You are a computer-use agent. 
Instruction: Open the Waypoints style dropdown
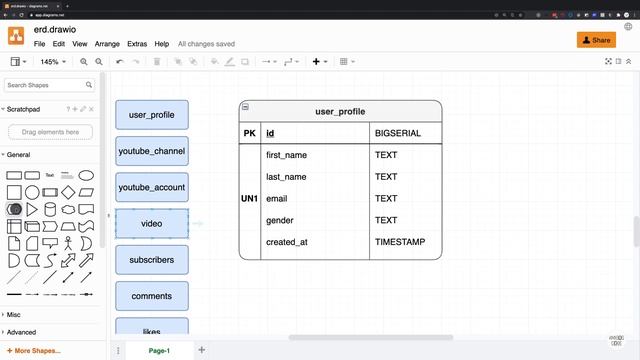coord(291,62)
